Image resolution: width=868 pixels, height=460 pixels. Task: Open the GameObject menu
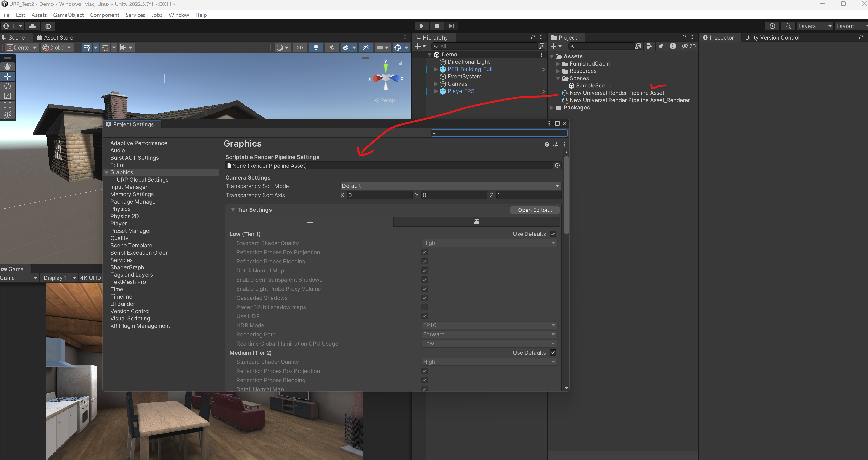[x=68, y=15]
